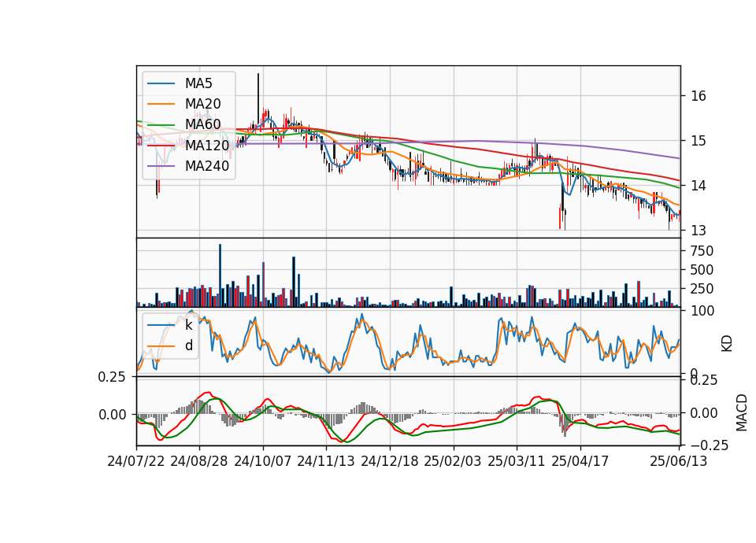Click the rotated KD axis title
Viewport: 756px width, 543px height.
727,344
